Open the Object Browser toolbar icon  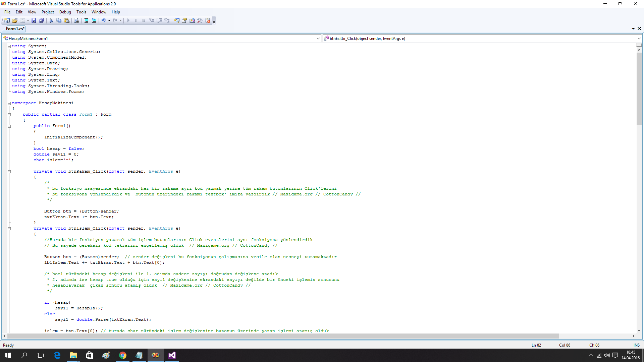point(192,20)
